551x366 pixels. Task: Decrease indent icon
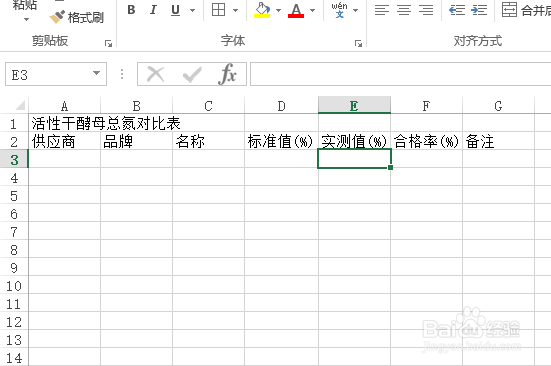(457, 10)
